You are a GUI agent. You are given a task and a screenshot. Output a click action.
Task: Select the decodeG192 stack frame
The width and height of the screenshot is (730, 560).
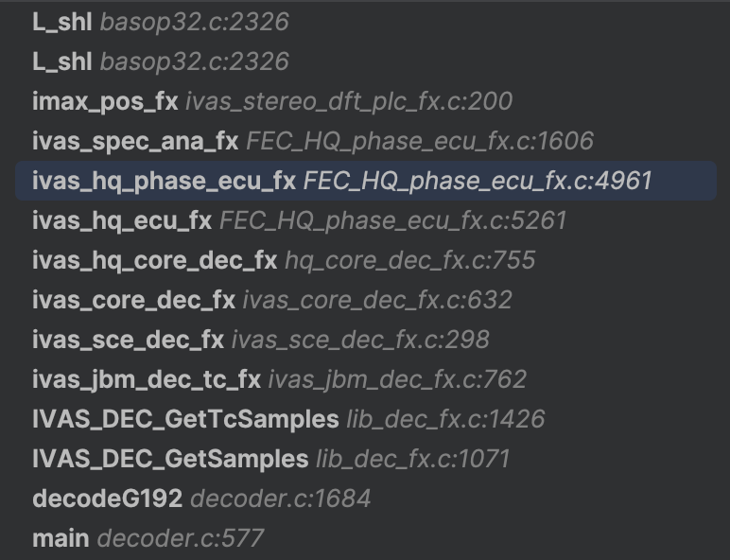108,499
